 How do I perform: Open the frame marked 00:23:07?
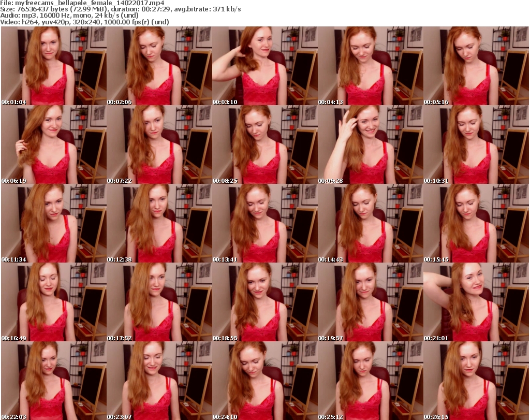coord(159,381)
